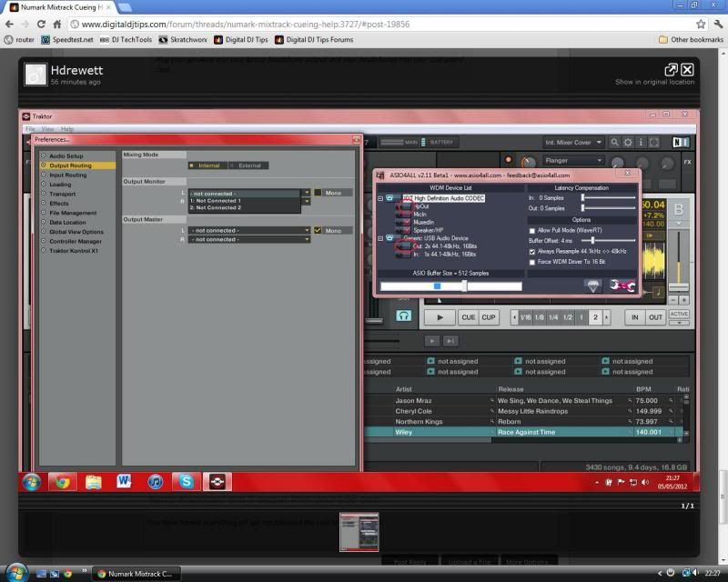The width and height of the screenshot is (728, 582).
Task: Click the ASIO4ALL diamond reset icon
Action: pyautogui.click(x=593, y=286)
